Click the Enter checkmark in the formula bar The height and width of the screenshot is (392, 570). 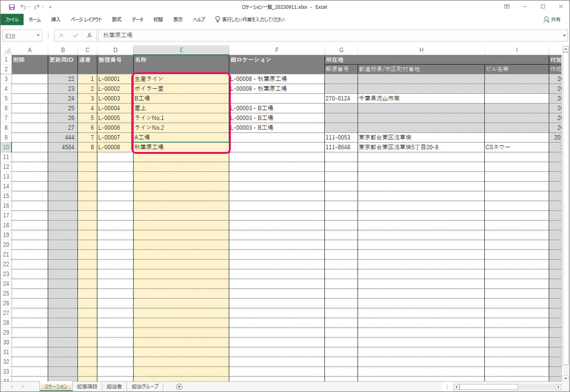[x=75, y=35]
